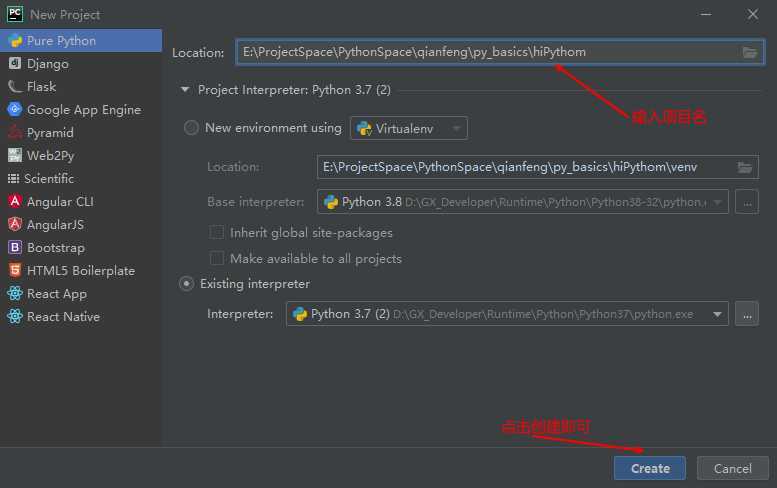Select AngularJS project type
The width and height of the screenshot is (777, 488).
[81, 224]
